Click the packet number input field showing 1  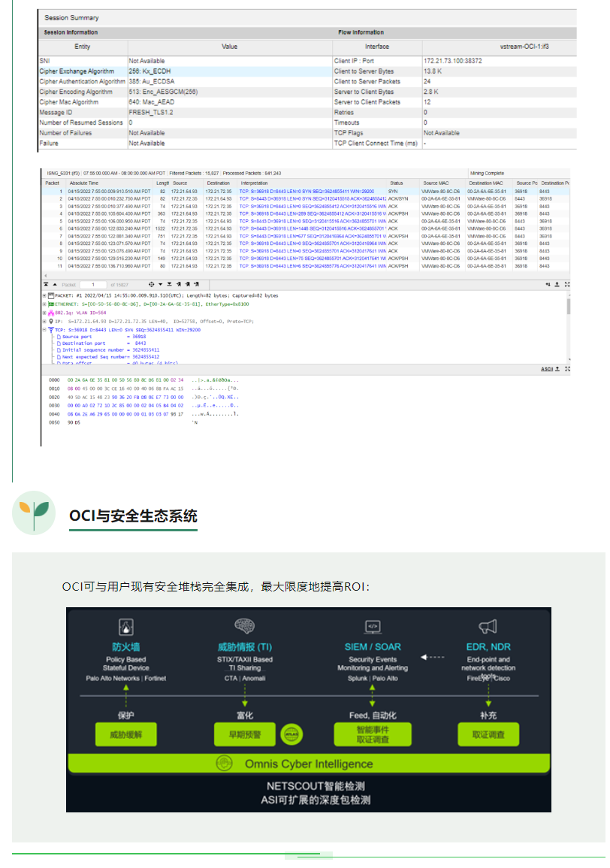[x=93, y=285]
